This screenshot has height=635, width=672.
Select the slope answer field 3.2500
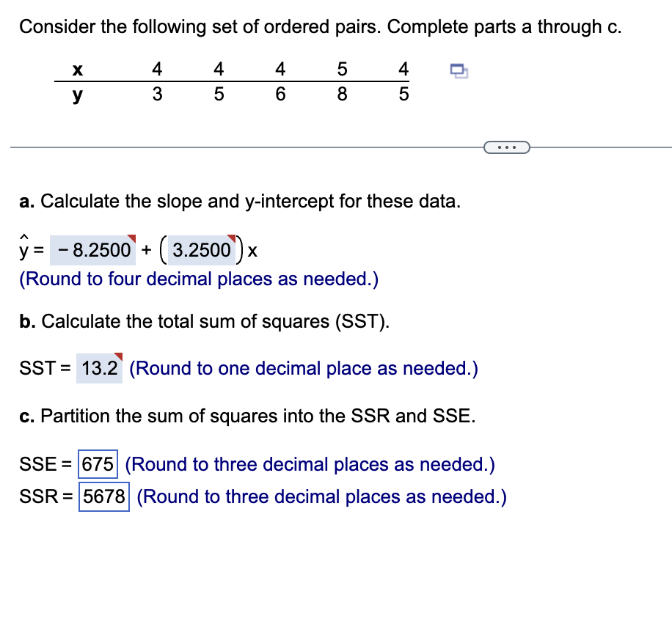click(202, 251)
